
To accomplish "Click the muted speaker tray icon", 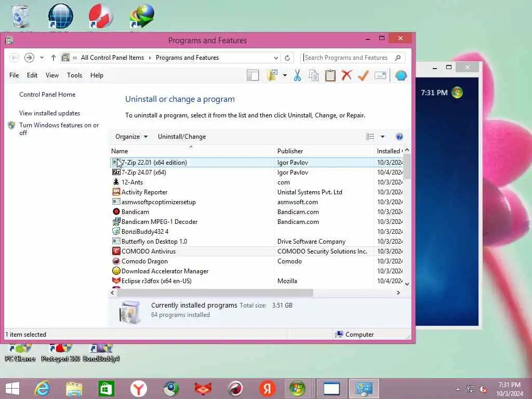I will coord(483,390).
